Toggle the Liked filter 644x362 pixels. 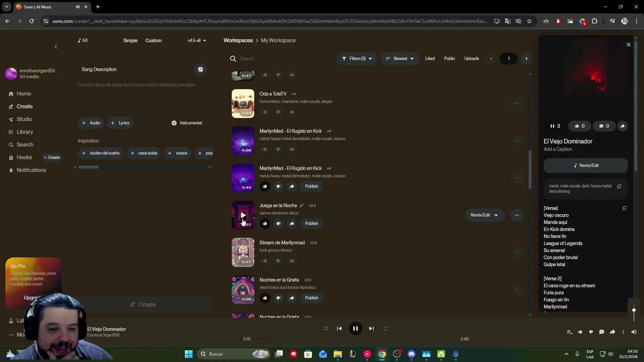(430, 58)
